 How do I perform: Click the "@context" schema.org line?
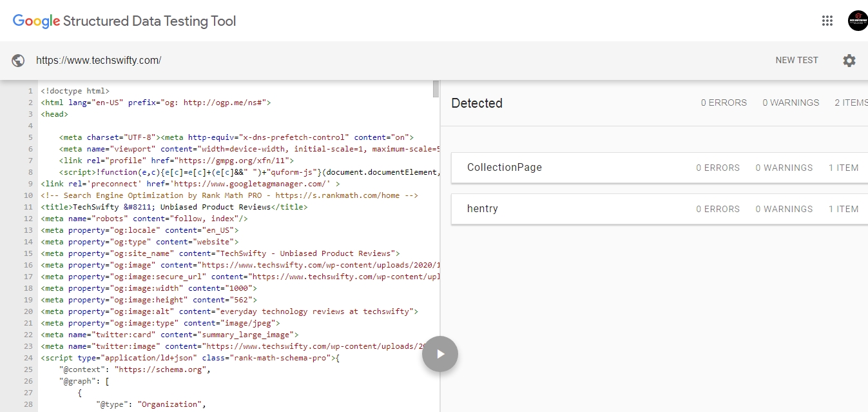click(135, 369)
